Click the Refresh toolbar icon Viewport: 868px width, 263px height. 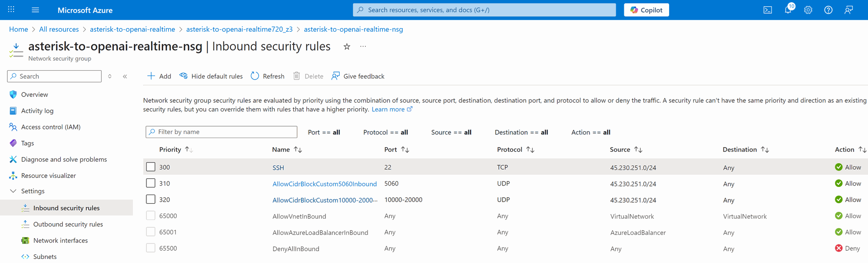tap(255, 76)
